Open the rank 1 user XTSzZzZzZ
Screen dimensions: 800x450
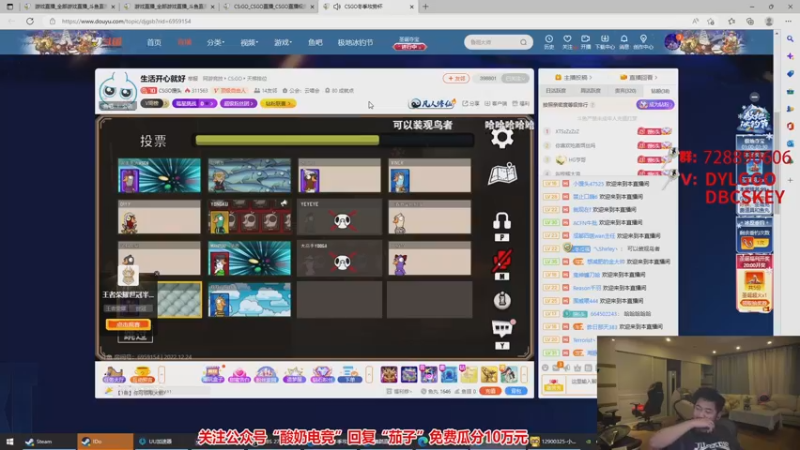tap(567, 132)
